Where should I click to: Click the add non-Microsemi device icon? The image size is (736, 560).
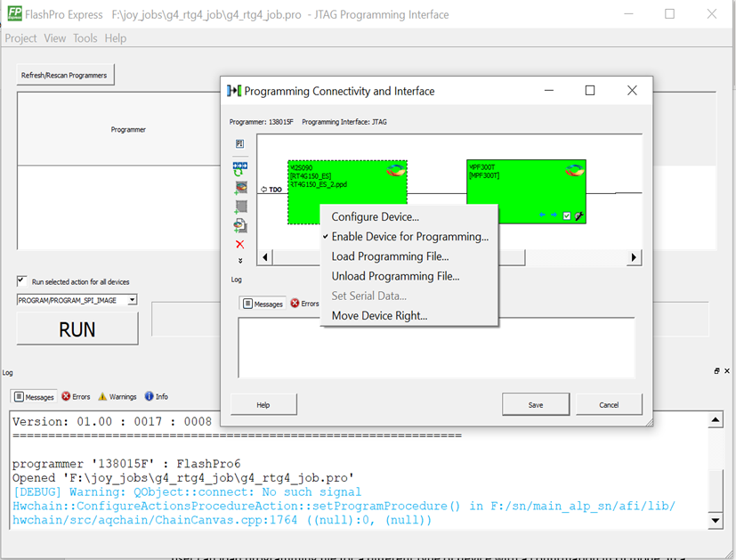tap(240, 207)
